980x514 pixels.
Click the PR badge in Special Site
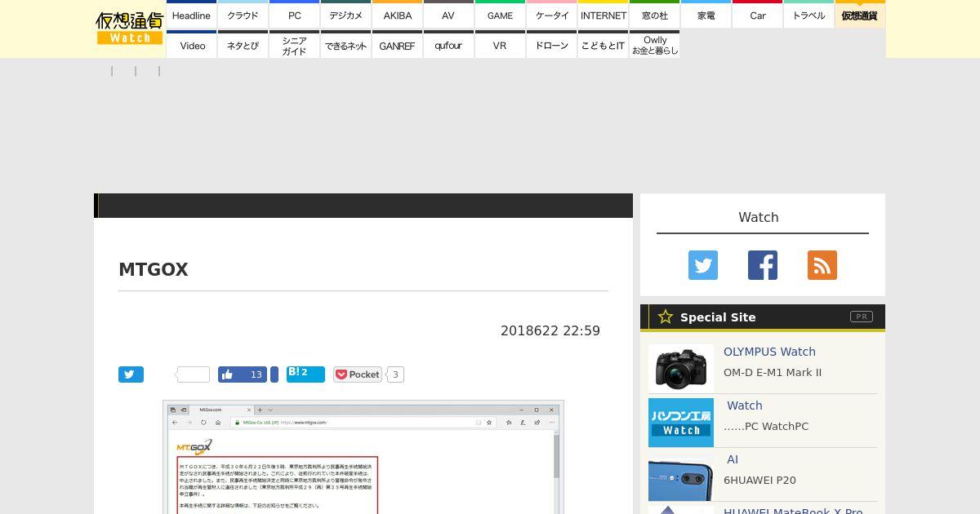pos(862,317)
